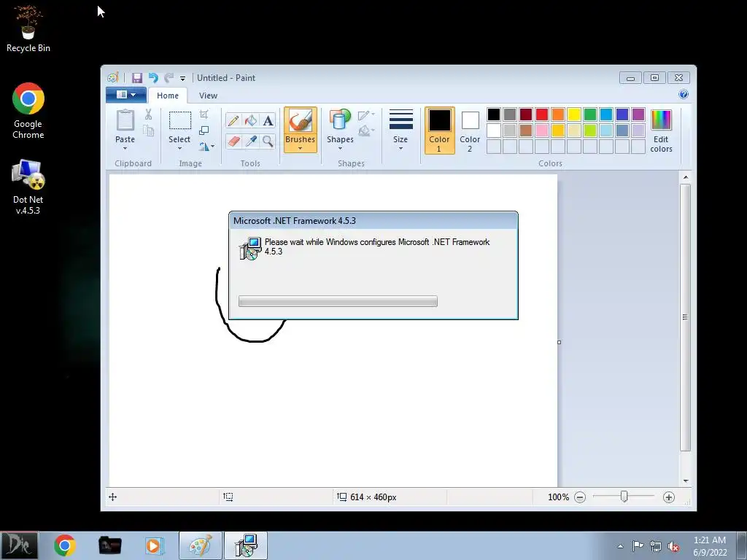Open the shape Fill dropdown
Screen dimensions: 747x560
366,131
